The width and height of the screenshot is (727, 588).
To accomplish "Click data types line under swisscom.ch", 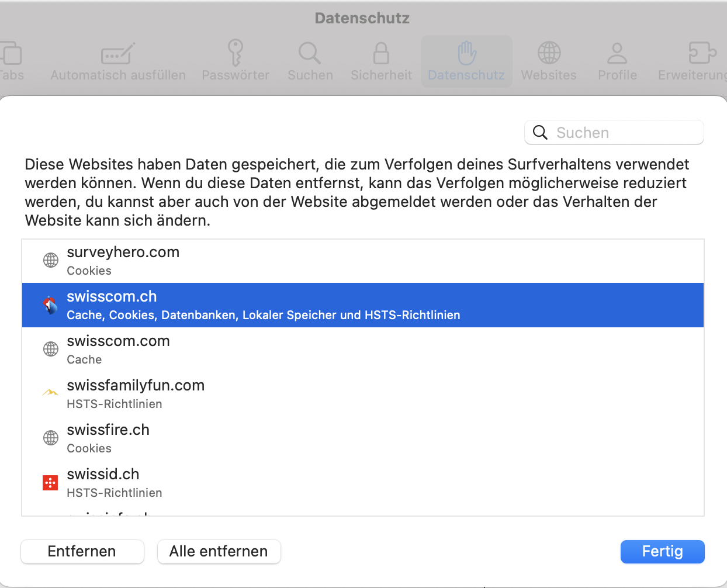I will click(x=264, y=315).
